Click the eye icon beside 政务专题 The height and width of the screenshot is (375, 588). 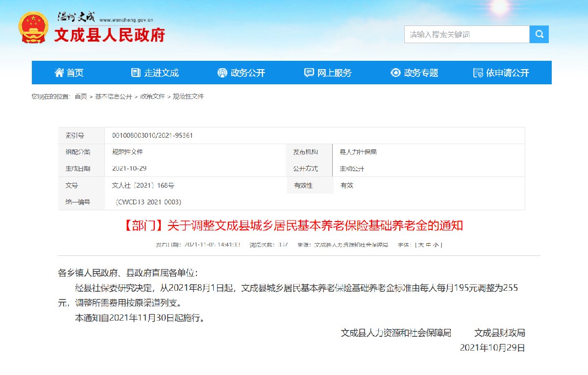(x=395, y=73)
